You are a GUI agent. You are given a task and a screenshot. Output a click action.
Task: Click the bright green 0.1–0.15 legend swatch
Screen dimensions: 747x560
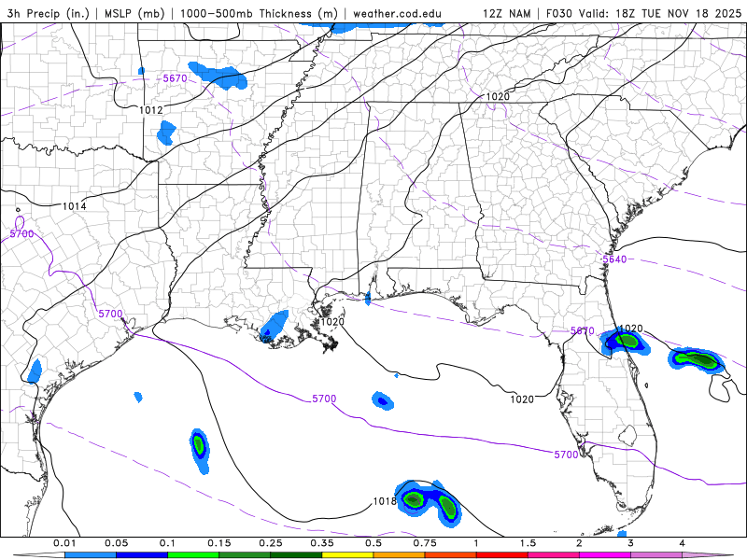pos(193,555)
